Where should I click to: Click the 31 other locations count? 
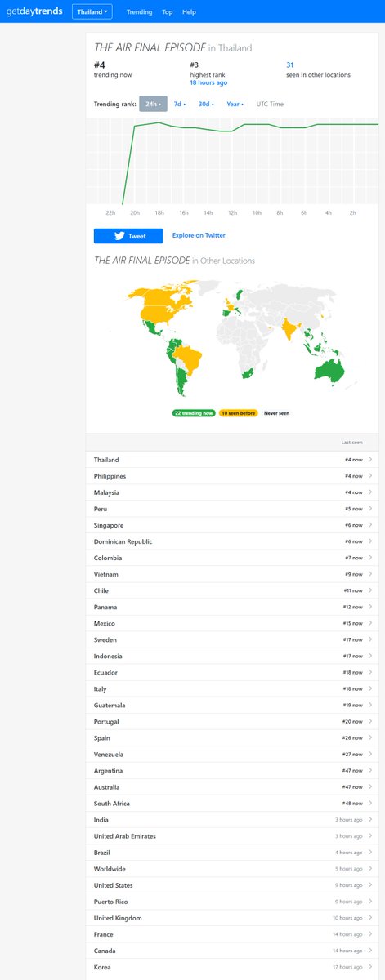pos(290,65)
